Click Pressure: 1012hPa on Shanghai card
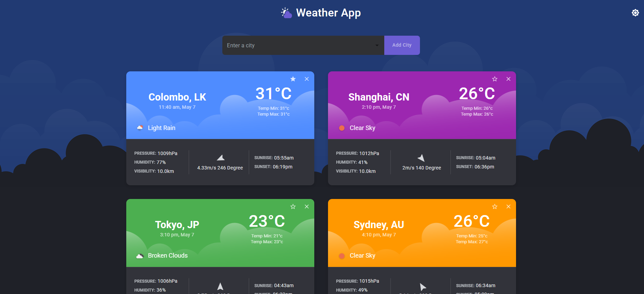 click(358, 153)
